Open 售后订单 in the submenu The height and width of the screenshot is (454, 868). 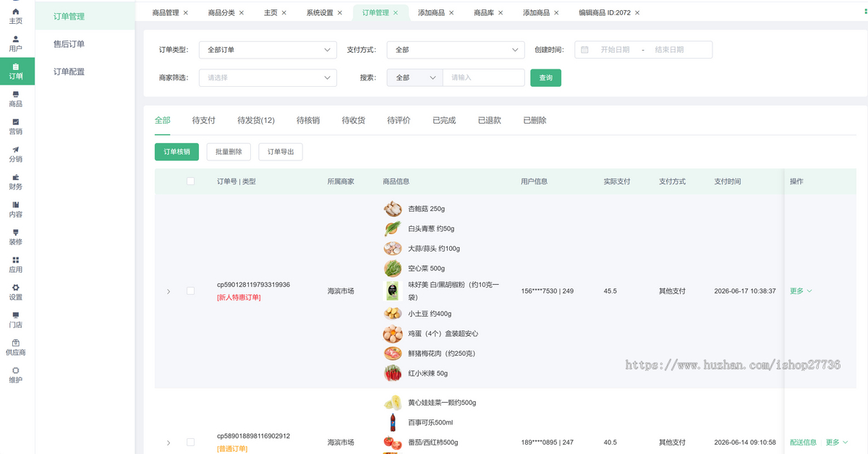pyautogui.click(x=69, y=44)
